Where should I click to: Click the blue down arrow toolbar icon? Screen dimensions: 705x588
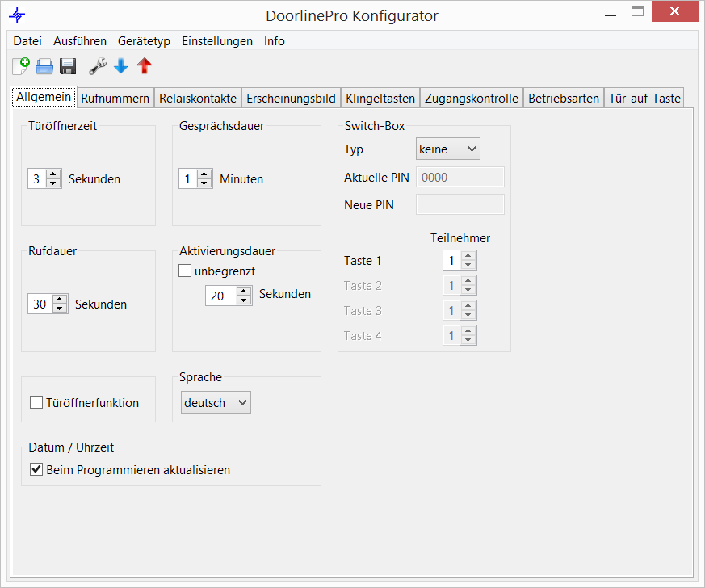point(121,66)
